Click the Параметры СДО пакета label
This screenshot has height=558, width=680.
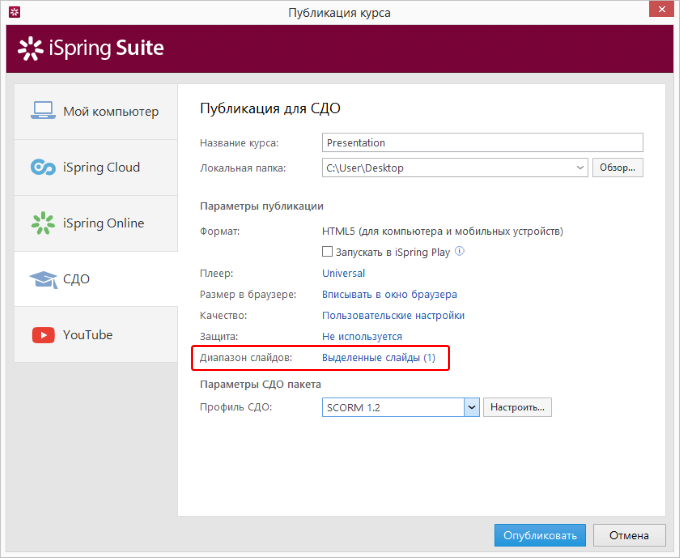pyautogui.click(x=260, y=384)
